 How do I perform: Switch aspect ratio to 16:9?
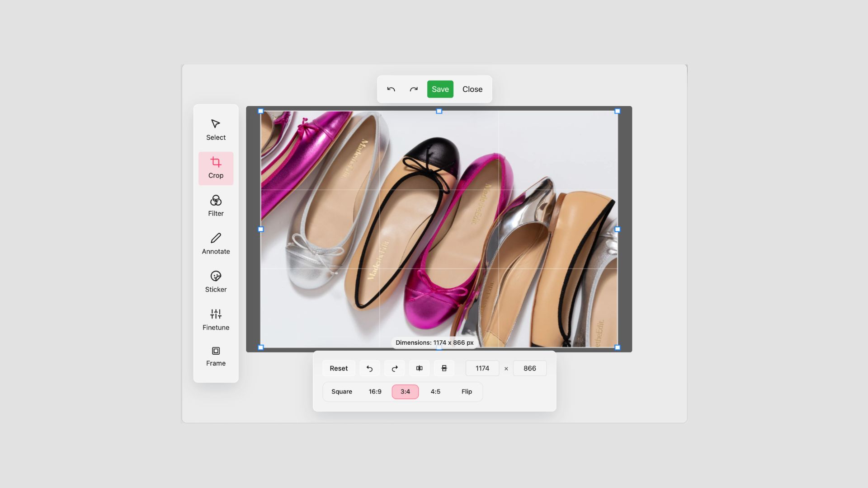(375, 392)
